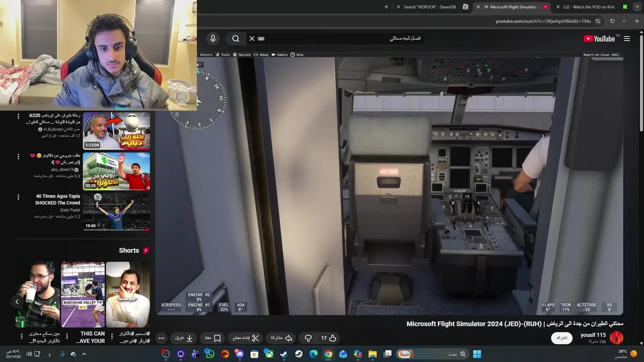Switch to the Search "HOROOR" - SteamDB tab

pos(430,7)
